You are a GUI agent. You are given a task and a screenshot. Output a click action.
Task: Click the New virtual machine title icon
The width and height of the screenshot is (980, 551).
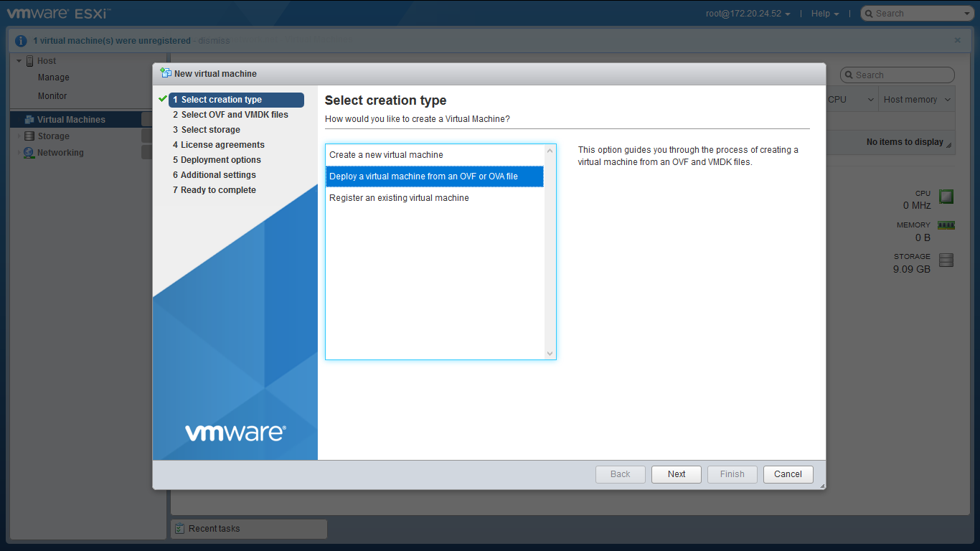166,73
